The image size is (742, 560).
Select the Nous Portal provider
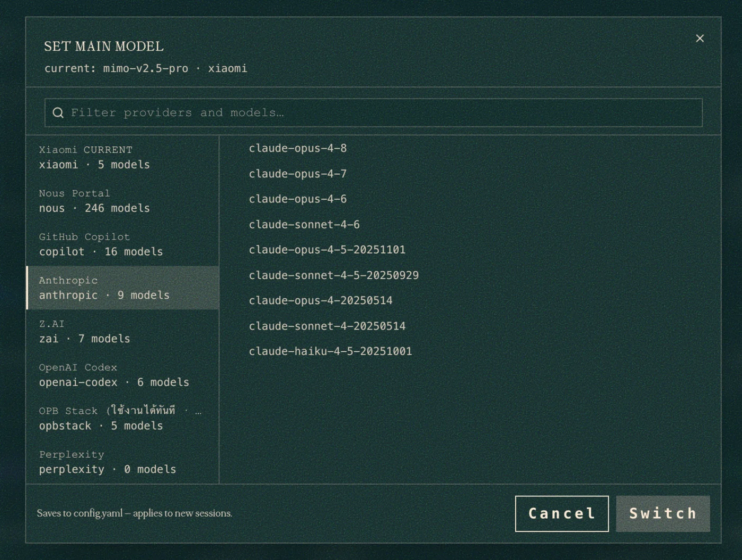pos(122,201)
